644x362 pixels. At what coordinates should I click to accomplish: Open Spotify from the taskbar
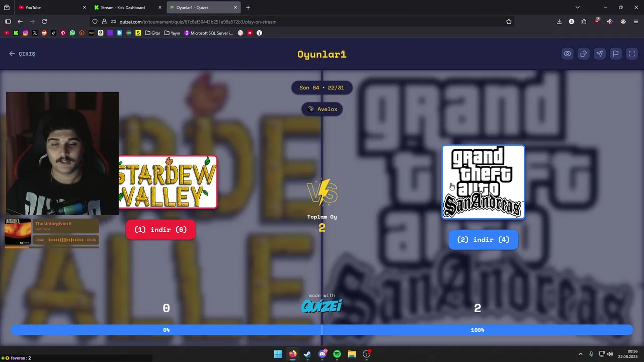337,354
